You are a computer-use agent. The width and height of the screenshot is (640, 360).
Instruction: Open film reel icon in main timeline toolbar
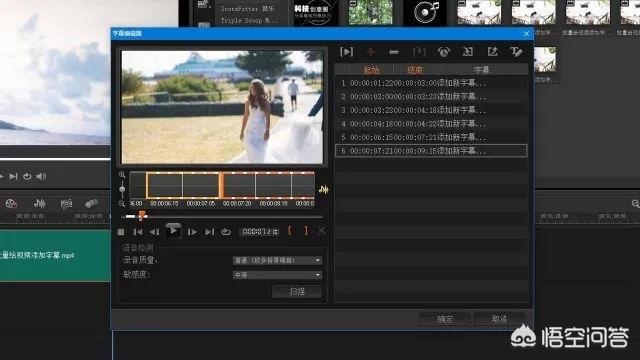click(x=11, y=203)
